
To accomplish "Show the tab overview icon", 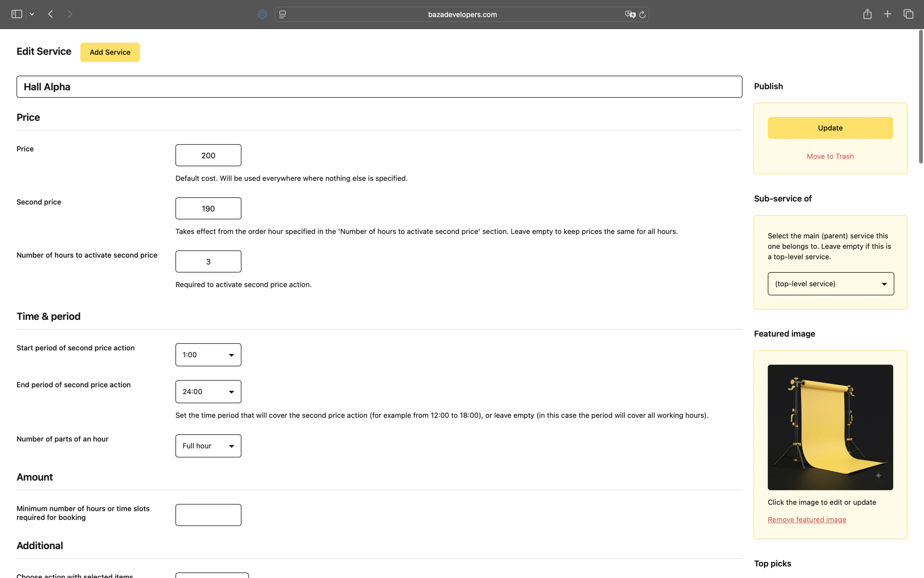I will (908, 14).
